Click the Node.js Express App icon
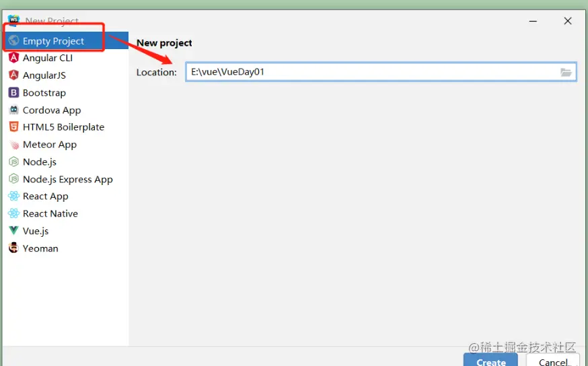 coord(14,179)
